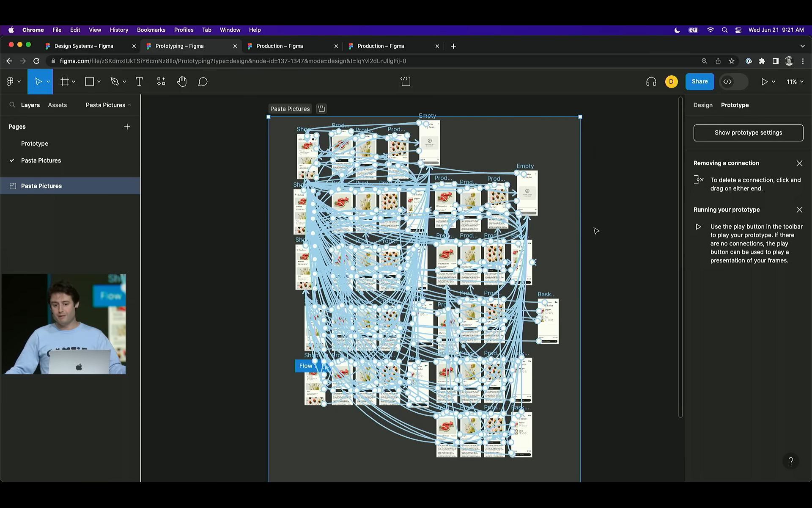The image size is (812, 508).
Task: Toggle Layers panel visibility
Action: coord(30,105)
